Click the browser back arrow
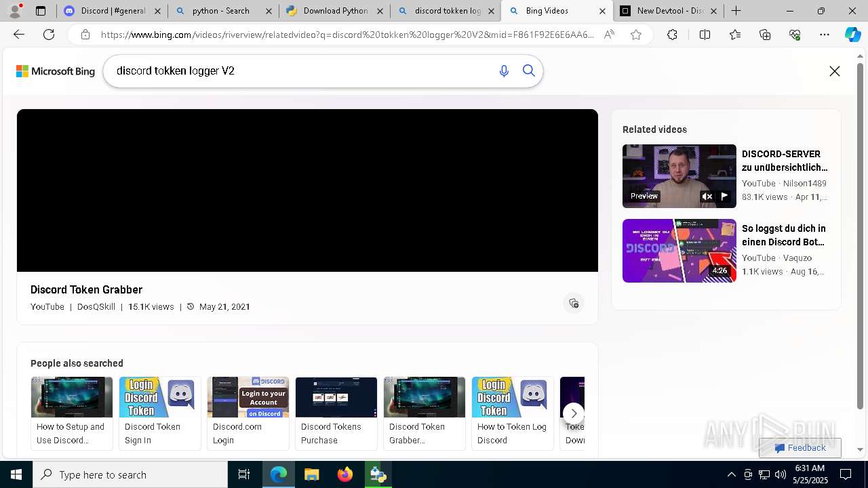Screen dimensions: 868x488 point(19,35)
